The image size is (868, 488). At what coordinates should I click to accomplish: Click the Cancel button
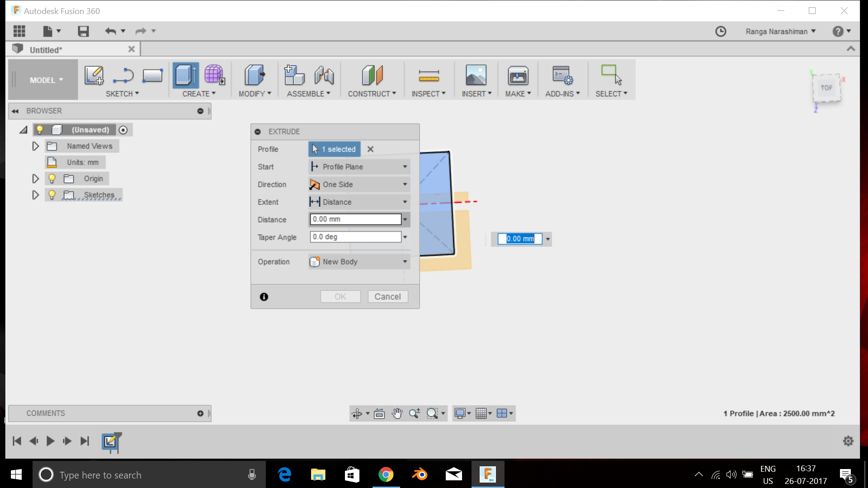click(387, 297)
